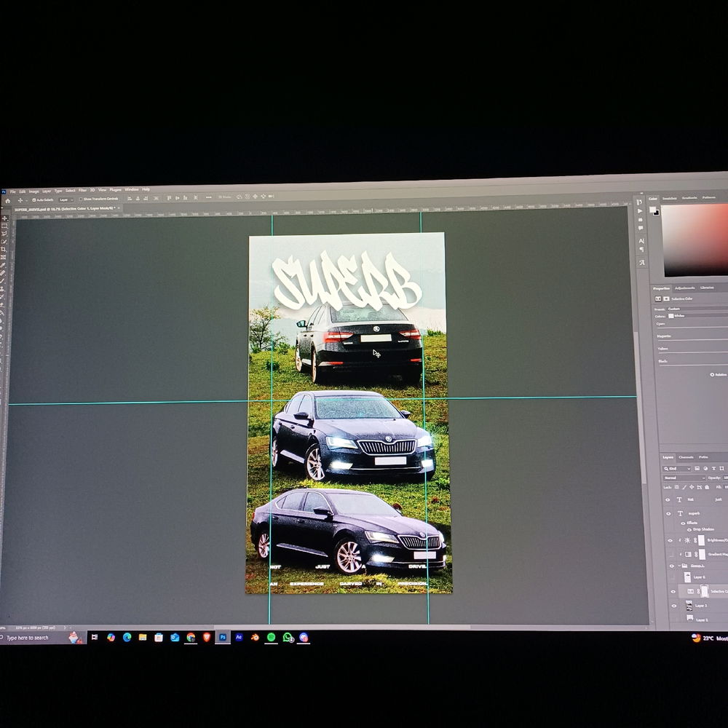The height and width of the screenshot is (728, 728).
Task: Open After Effects from the taskbar
Action: coord(239,637)
